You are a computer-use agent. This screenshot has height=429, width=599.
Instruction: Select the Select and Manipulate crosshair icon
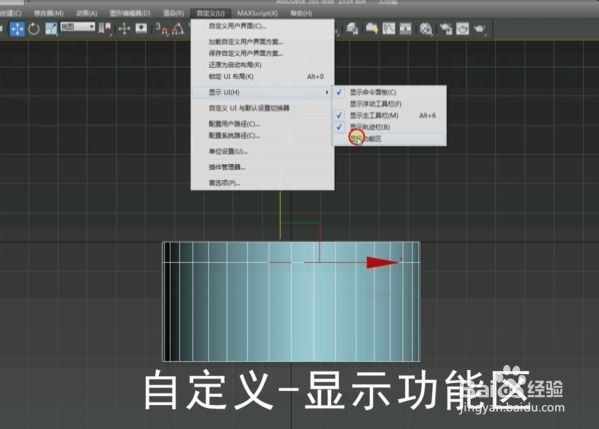click(x=124, y=29)
